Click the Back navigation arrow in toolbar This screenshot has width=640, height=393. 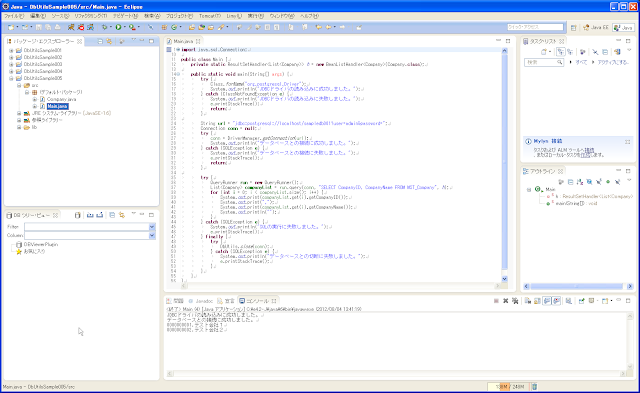[x=329, y=27]
